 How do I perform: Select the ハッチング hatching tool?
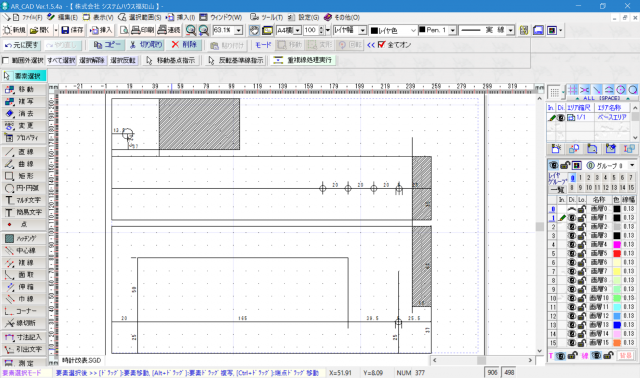[24, 238]
